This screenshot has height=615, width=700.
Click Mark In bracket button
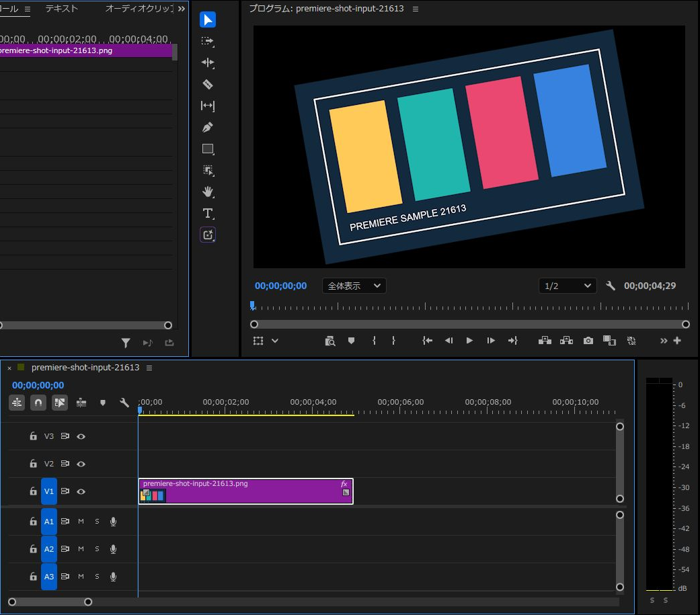point(374,341)
